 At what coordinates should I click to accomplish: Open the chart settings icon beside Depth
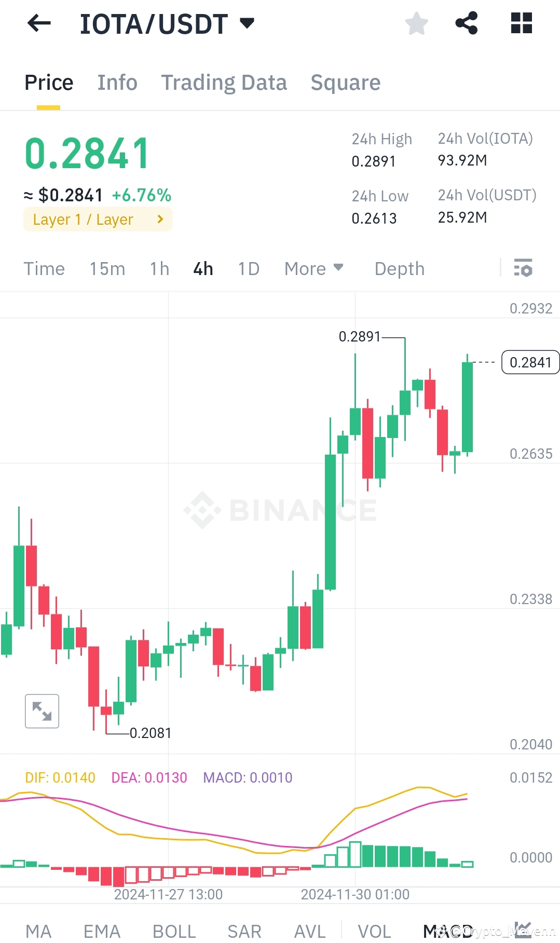click(523, 268)
